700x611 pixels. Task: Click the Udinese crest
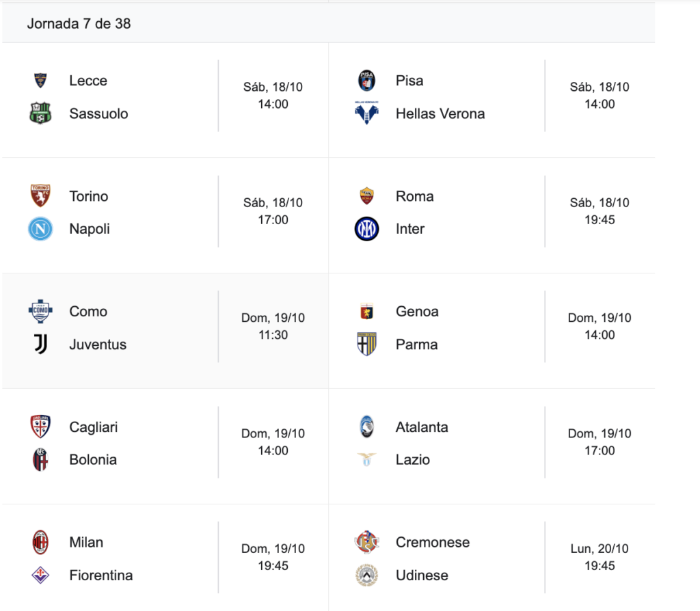(367, 575)
